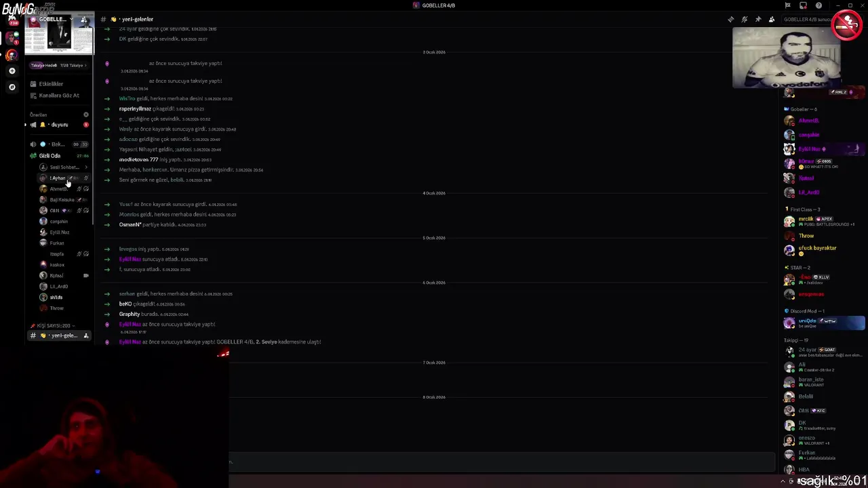Open the Threads icon in channel header
The image size is (868, 488).
[730, 19]
